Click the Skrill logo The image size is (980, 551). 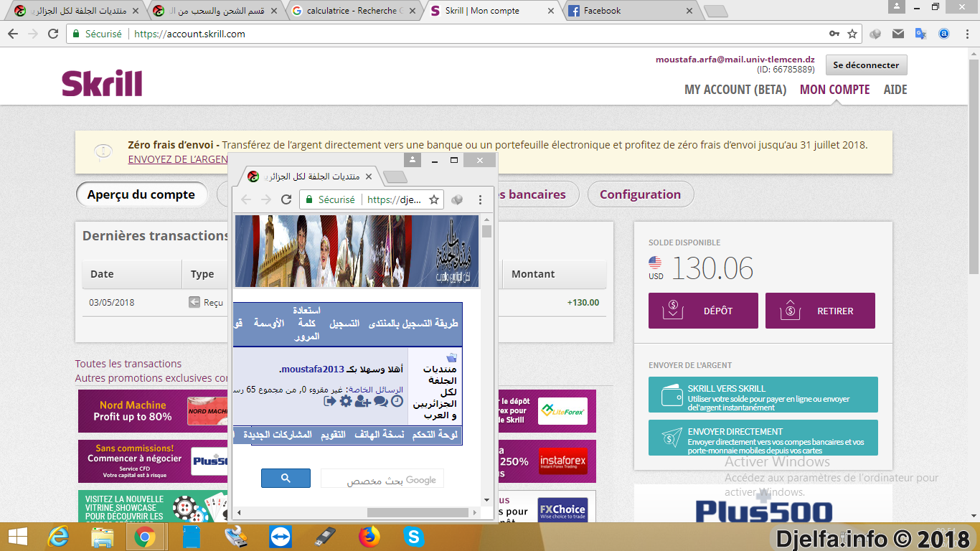[x=102, y=83]
